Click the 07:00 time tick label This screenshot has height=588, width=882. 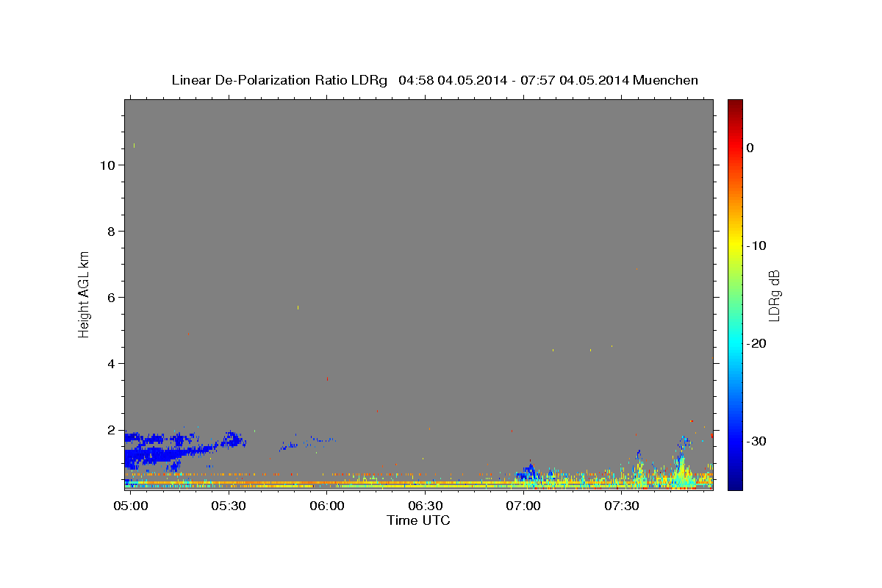click(x=523, y=506)
